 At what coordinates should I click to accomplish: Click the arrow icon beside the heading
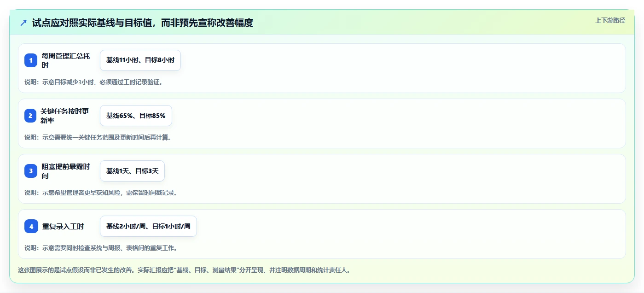click(x=23, y=23)
